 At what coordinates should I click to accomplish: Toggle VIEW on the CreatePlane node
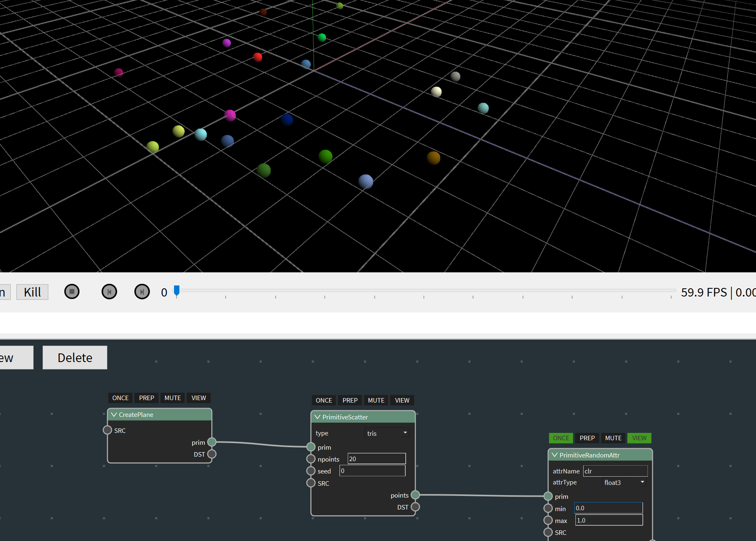(199, 398)
